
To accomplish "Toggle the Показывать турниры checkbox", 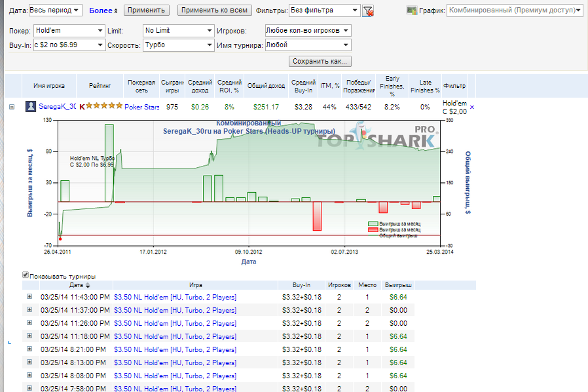I will coord(26,275).
